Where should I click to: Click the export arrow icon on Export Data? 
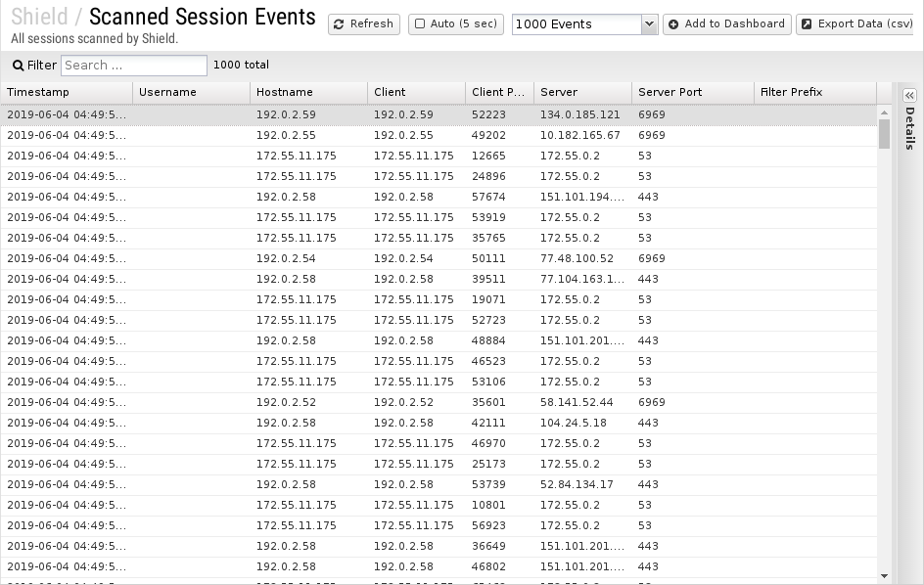click(807, 24)
